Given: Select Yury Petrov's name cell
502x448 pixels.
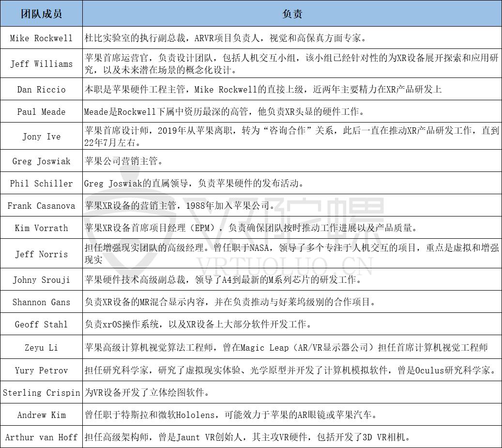Looking at the screenshot, I should tap(41, 371).
